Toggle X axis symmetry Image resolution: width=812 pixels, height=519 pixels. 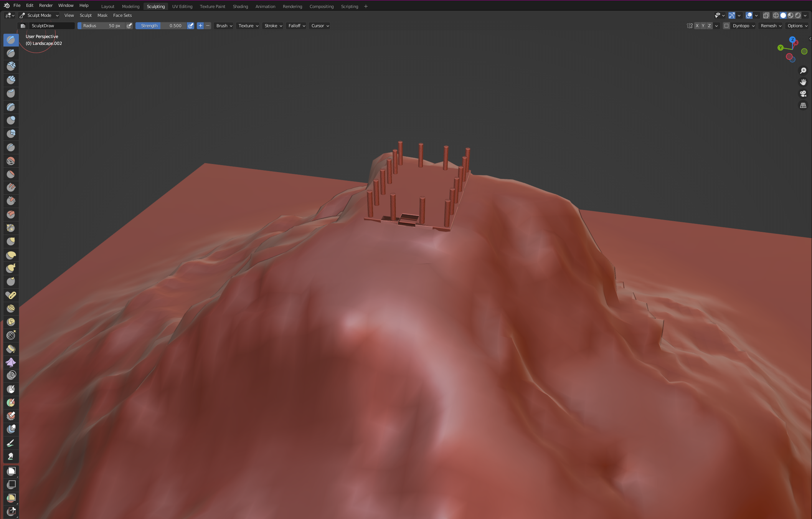(697, 26)
